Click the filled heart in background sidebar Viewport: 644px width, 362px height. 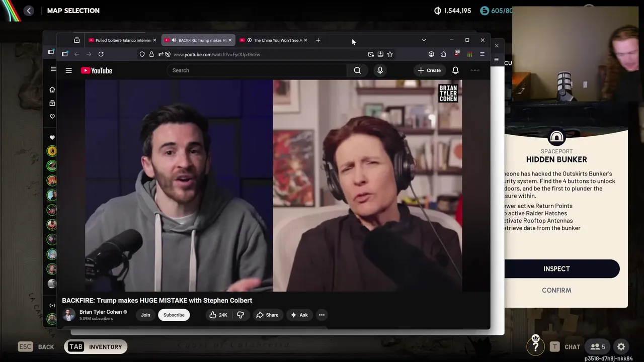tap(52, 137)
